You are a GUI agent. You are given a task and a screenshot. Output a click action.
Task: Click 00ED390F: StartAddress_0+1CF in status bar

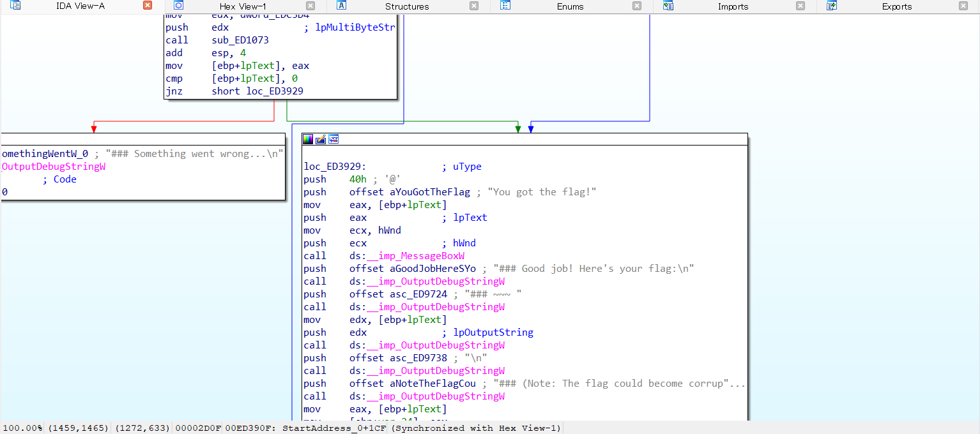click(x=305, y=428)
